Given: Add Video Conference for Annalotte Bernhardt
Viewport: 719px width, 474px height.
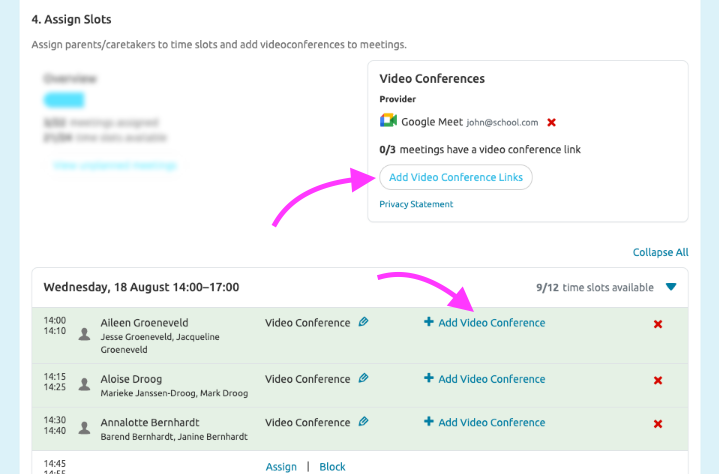Looking at the screenshot, I should (x=485, y=422).
